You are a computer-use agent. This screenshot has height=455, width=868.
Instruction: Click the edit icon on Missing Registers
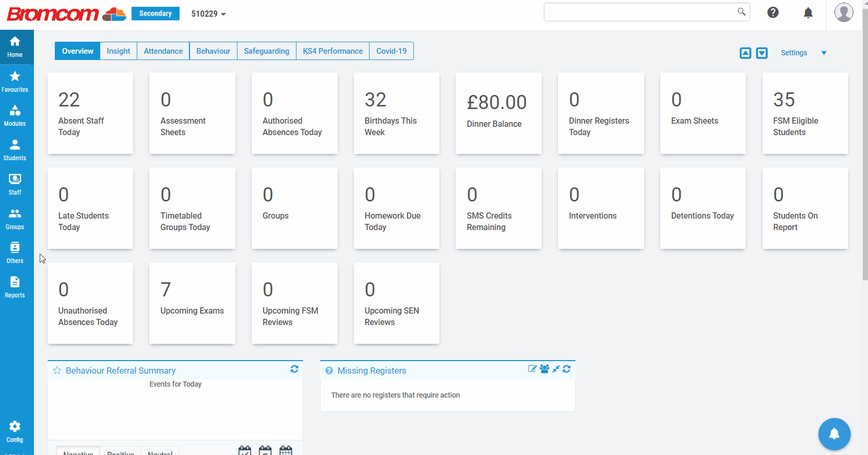(532, 369)
